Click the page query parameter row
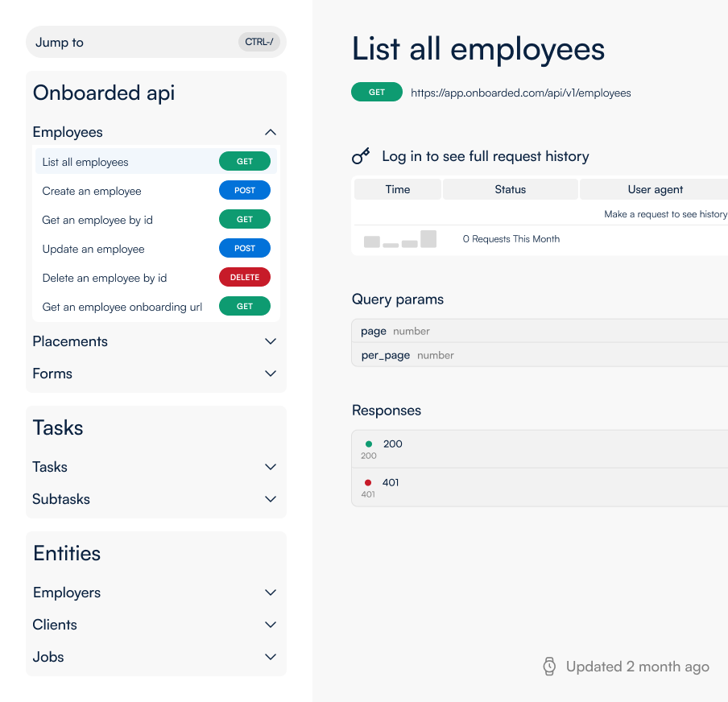 (540, 331)
